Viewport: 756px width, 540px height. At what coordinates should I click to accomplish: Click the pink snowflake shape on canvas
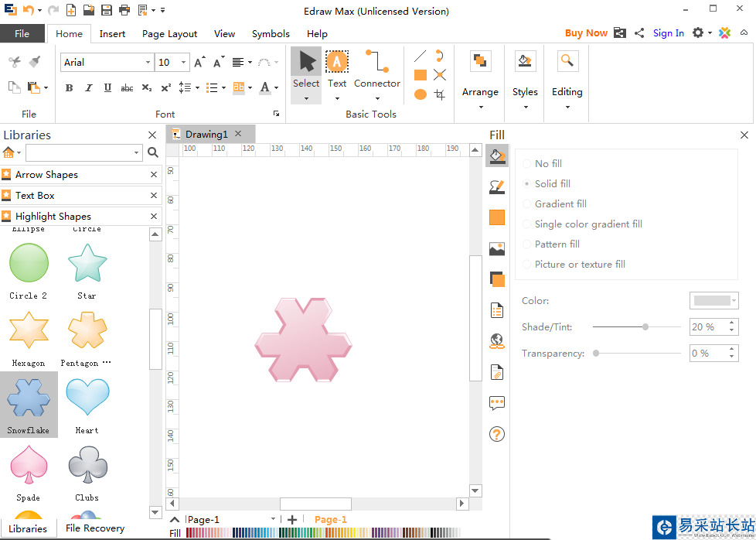pyautogui.click(x=303, y=340)
